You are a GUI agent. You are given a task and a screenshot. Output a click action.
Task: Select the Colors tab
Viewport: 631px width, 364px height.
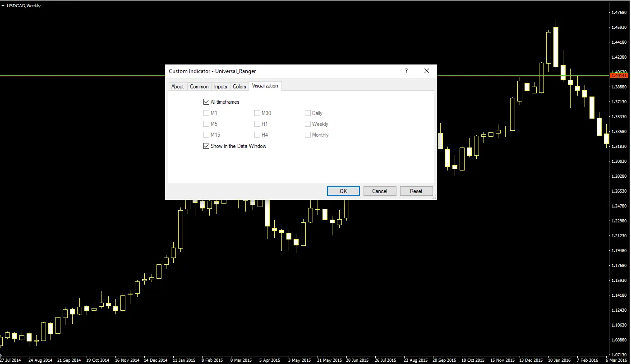240,87
